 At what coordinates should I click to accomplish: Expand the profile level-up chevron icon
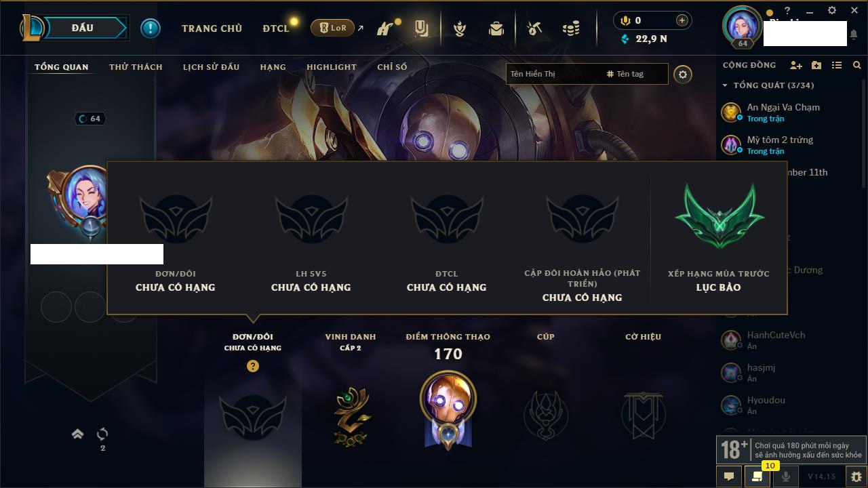click(x=77, y=434)
